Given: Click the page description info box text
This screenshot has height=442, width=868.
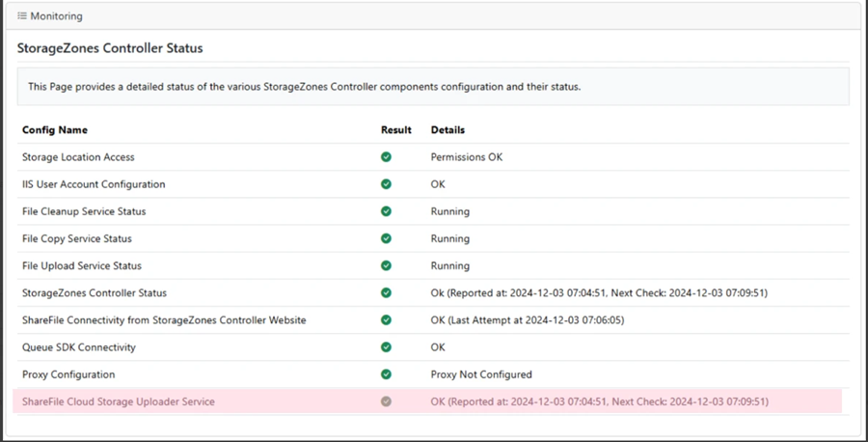Looking at the screenshot, I should pyautogui.click(x=305, y=87).
